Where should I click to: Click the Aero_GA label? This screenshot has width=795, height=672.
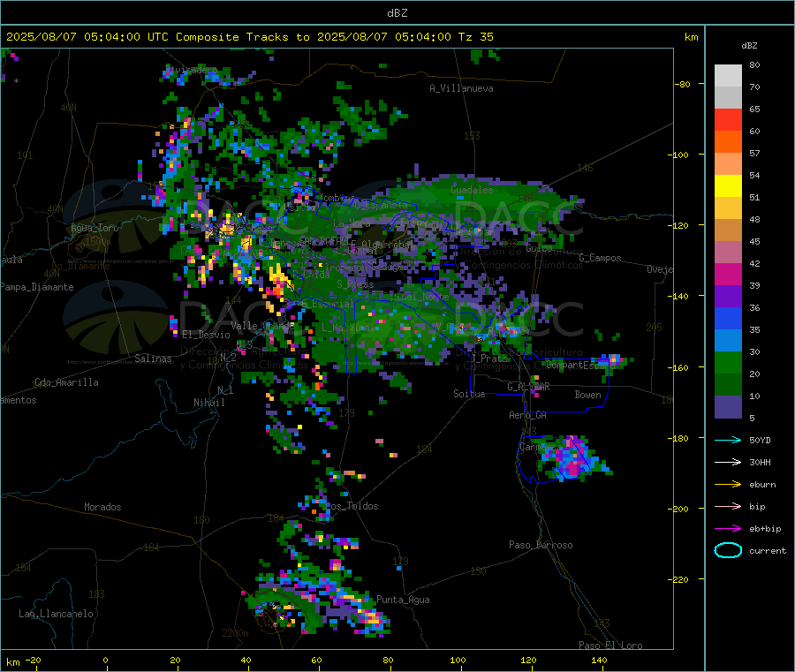click(527, 415)
